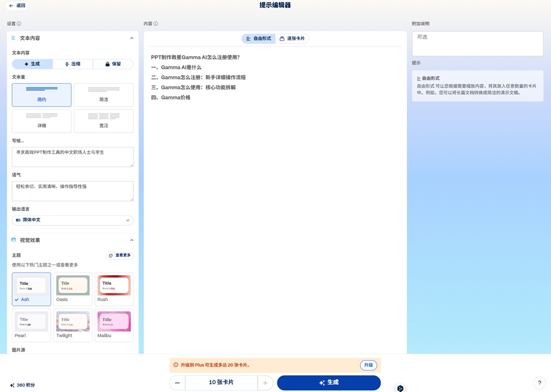
Task: Click the help question mark icon
Action: click(539, 383)
